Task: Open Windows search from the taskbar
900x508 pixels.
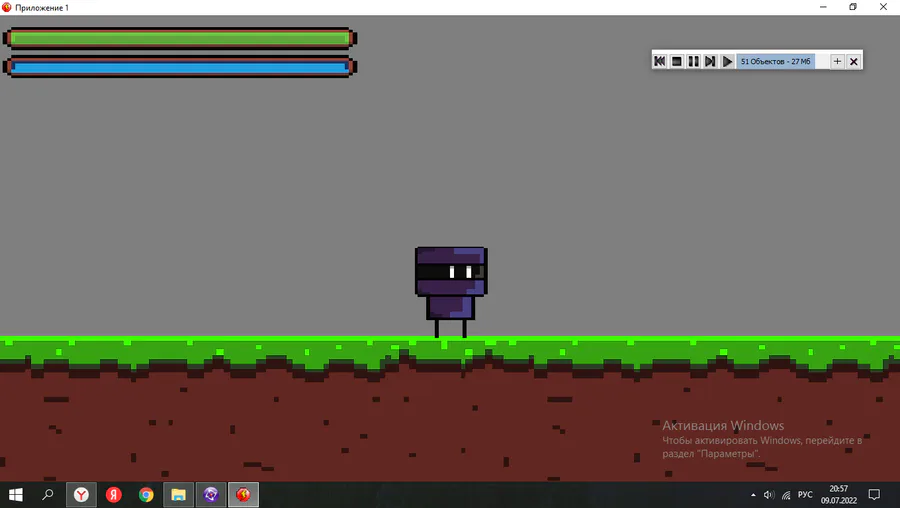Action: click(48, 494)
